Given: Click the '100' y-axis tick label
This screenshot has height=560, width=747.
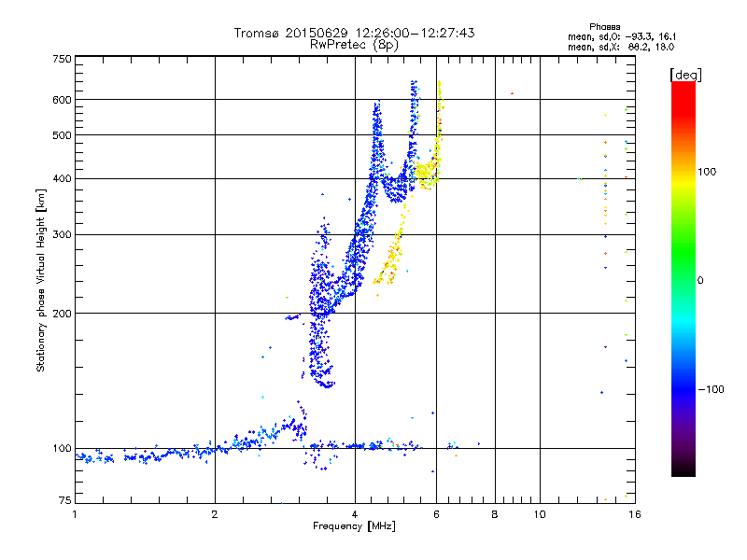Looking at the screenshot, I should 62,449.
